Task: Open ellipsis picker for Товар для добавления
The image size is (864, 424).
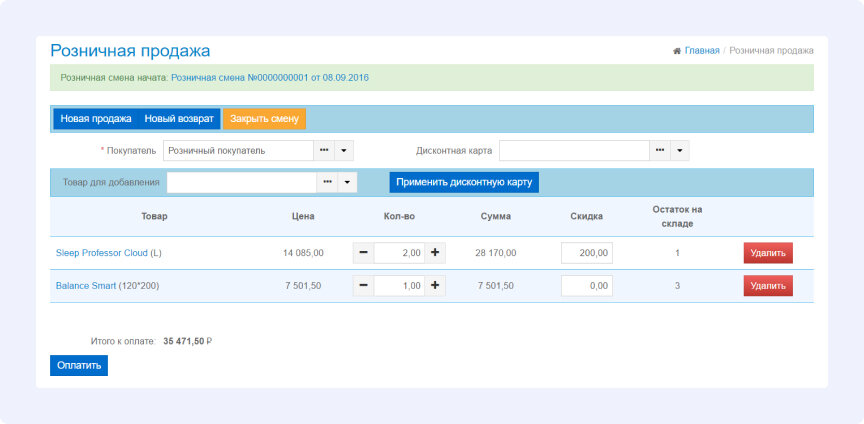Action: pyautogui.click(x=328, y=183)
